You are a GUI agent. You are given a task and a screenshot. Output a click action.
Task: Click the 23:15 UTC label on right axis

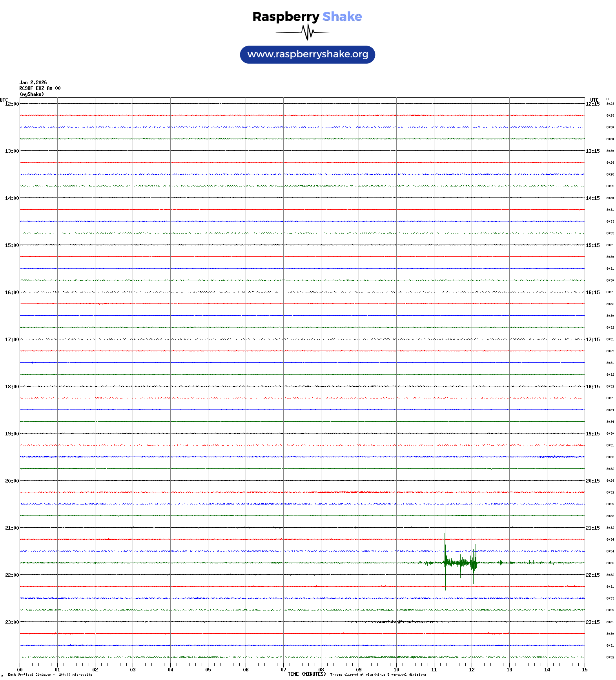coord(592,622)
